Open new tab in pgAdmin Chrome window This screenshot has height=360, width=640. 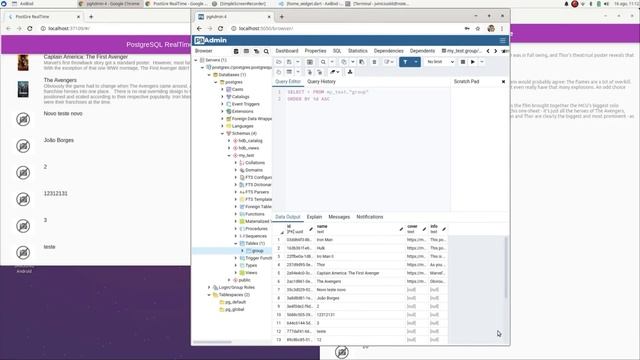pos(282,17)
